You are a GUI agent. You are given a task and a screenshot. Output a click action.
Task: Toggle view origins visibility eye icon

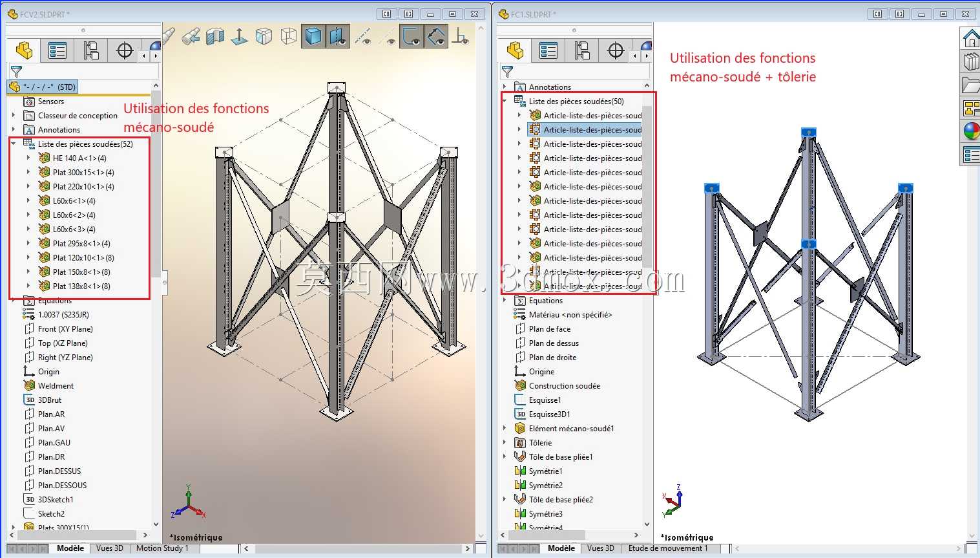(460, 36)
